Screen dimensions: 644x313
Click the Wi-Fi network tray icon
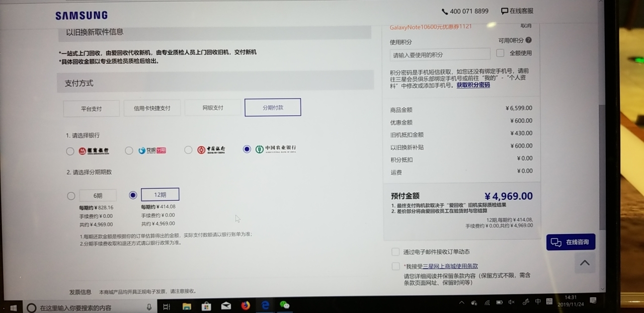coord(487,302)
